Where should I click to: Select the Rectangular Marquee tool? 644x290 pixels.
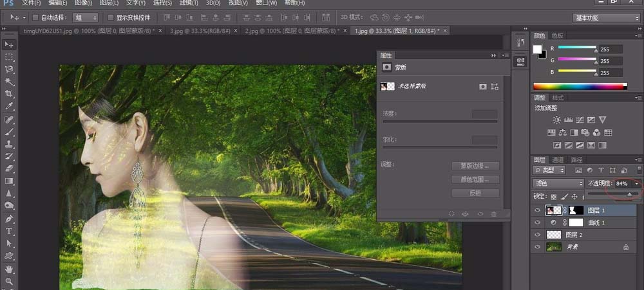pyautogui.click(x=8, y=57)
